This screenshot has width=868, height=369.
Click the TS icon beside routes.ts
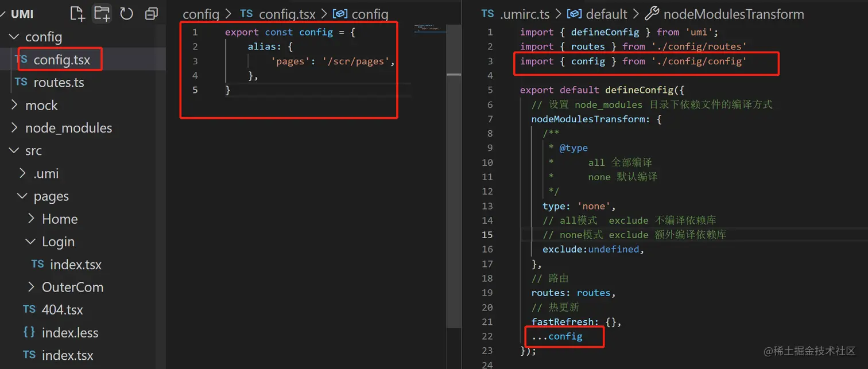coord(21,82)
